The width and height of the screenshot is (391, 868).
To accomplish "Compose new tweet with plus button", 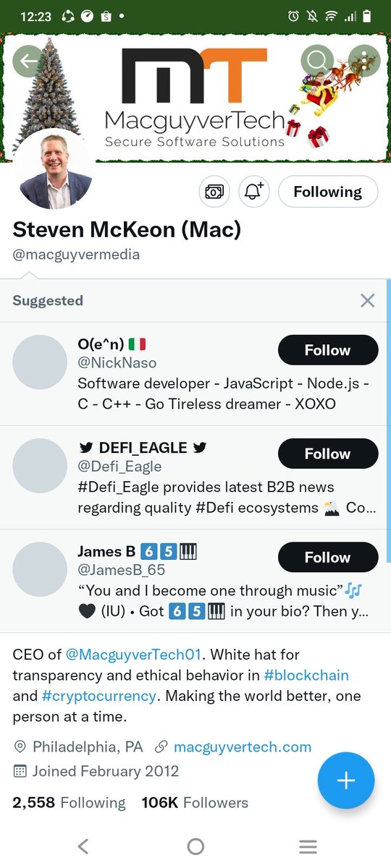I will click(x=346, y=780).
